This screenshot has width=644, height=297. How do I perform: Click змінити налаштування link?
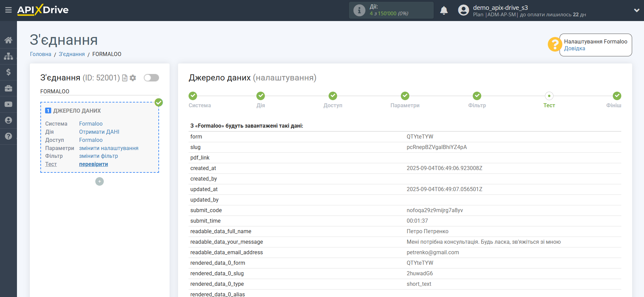(x=109, y=148)
